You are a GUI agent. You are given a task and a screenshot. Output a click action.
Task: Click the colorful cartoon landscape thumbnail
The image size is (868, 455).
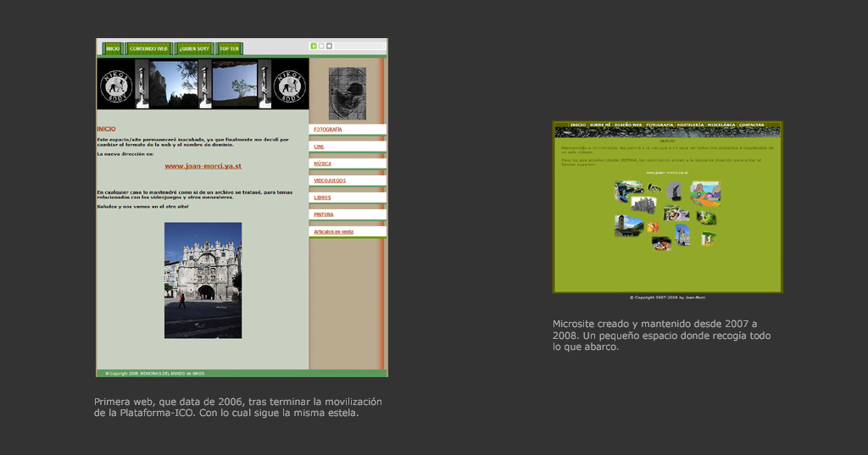click(x=705, y=192)
